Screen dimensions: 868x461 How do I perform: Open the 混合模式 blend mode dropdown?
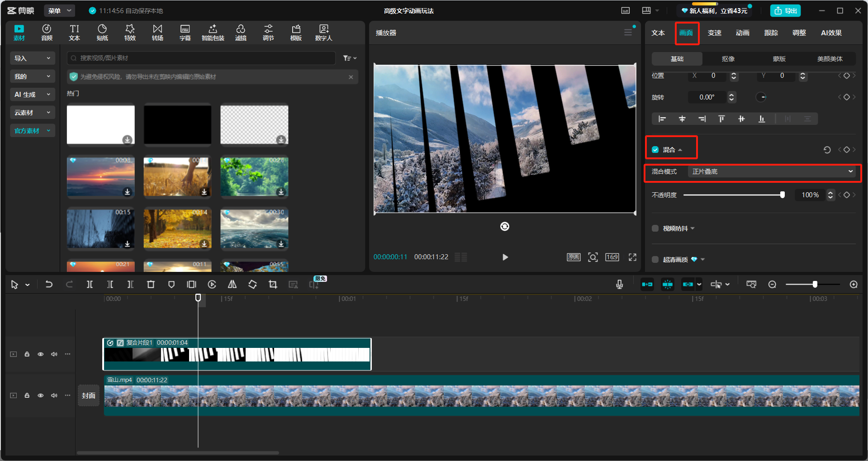coord(772,171)
